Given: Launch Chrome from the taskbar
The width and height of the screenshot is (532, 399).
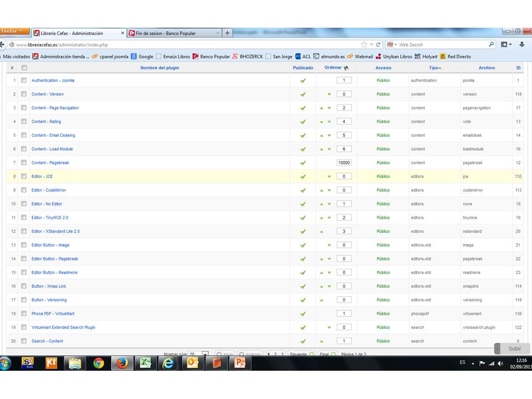Looking at the screenshot, I should 99,364.
